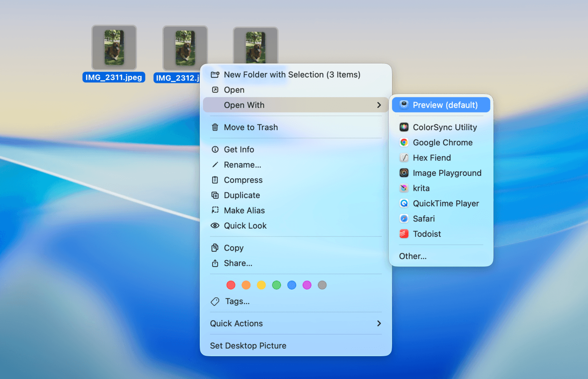588x379 pixels.
Task: Apply the gray tag color
Action: (x=322, y=285)
